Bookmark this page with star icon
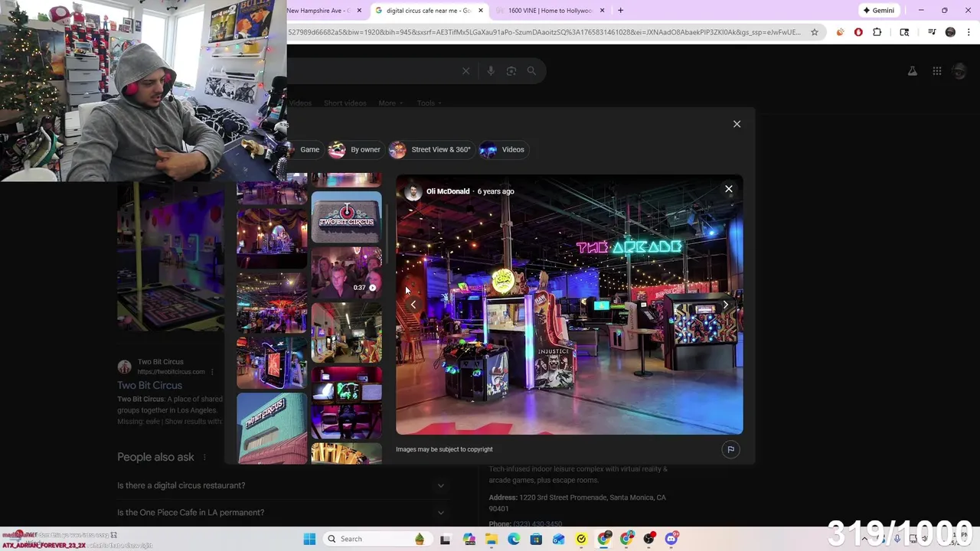This screenshot has width=980, height=551. pos(814,32)
